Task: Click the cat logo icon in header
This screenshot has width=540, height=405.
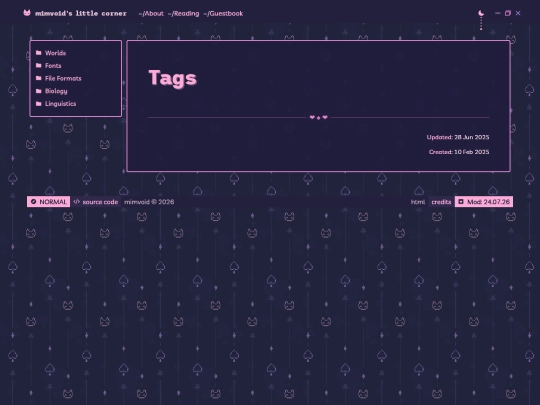Action: 27,13
